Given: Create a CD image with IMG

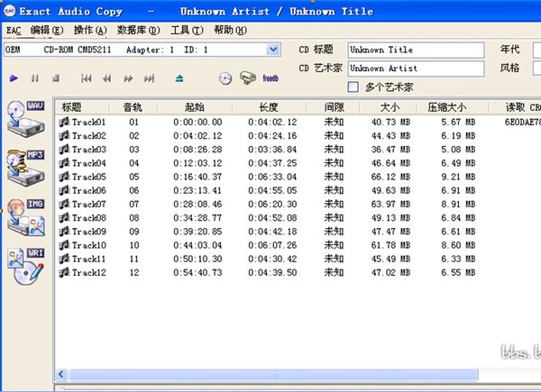Looking at the screenshot, I should (x=26, y=217).
